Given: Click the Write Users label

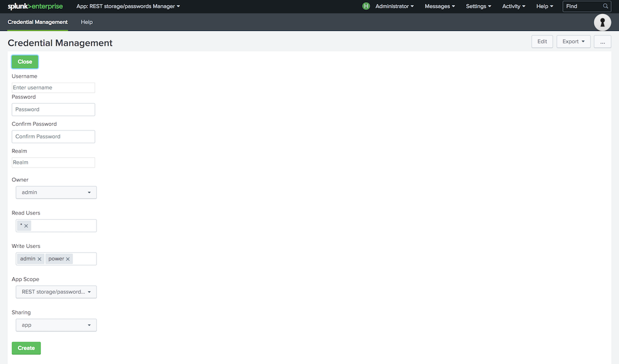Looking at the screenshot, I should pyautogui.click(x=26, y=246).
